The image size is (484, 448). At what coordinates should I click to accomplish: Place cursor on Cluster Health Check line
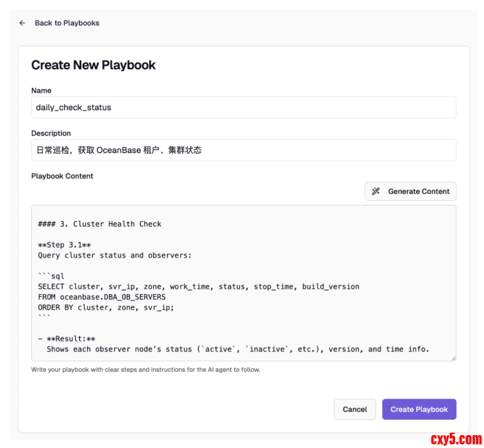(x=99, y=224)
